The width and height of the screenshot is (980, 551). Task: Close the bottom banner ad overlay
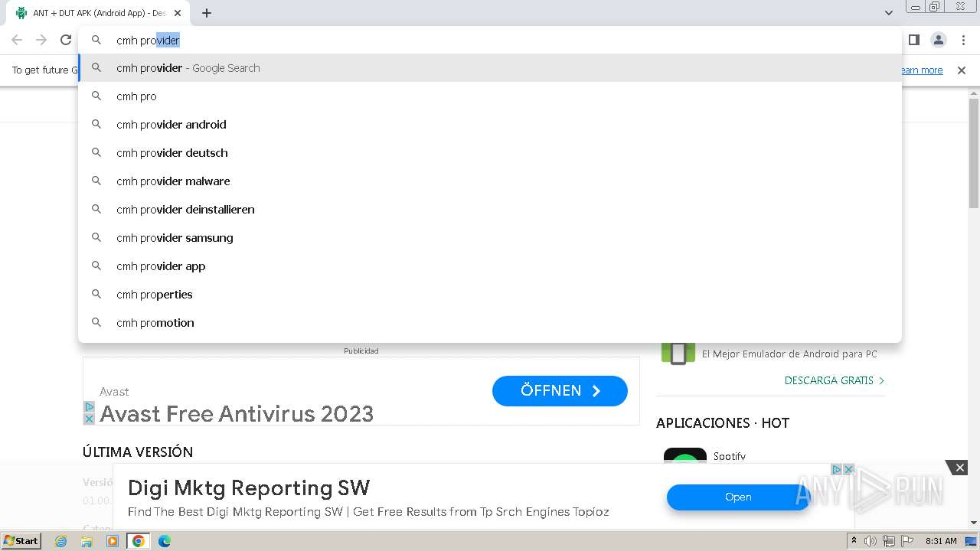(x=959, y=468)
